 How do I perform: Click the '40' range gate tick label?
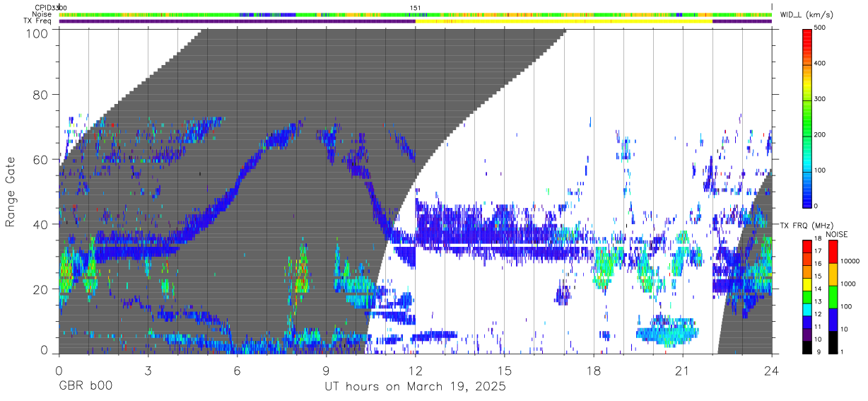pyautogui.click(x=40, y=224)
